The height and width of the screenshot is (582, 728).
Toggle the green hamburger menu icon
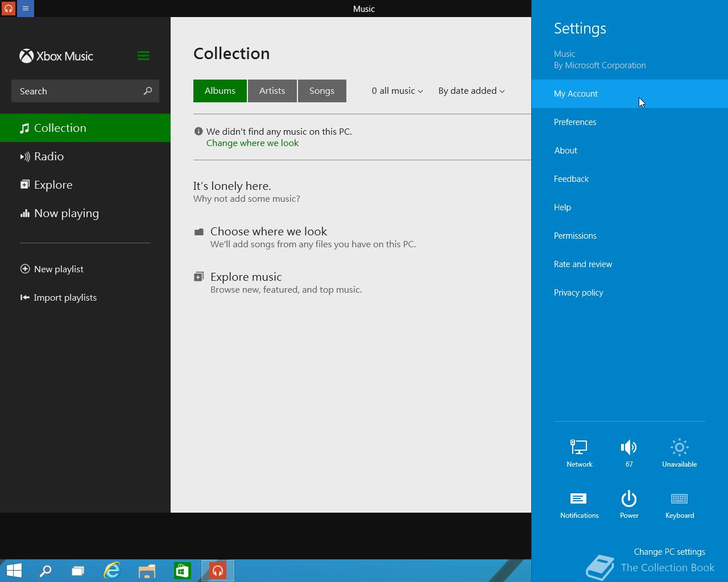[x=143, y=56]
